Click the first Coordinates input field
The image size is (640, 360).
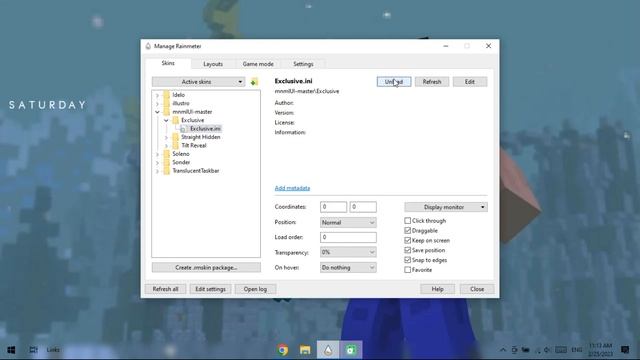click(x=333, y=207)
